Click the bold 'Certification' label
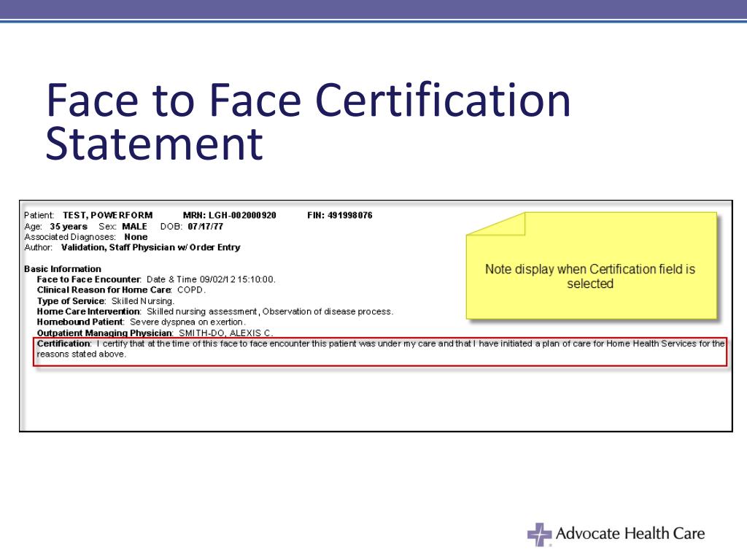This screenshot has width=747, height=560. (x=63, y=343)
